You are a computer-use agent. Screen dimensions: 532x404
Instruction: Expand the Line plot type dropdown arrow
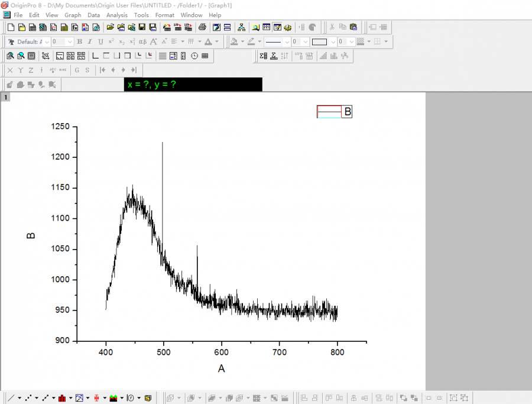[20, 397]
